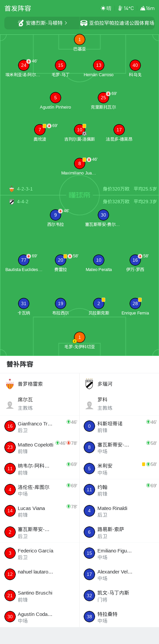Open referee 安德烈斯-马顿特 details
This screenshot has width=159, height=644.
pyautogui.click(x=42, y=23)
